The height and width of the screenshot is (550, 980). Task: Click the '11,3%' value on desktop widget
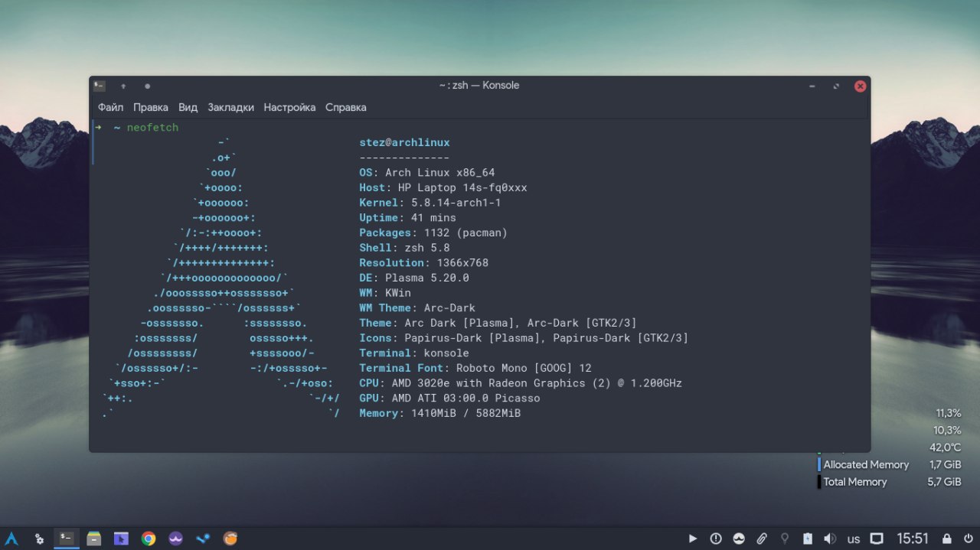948,413
